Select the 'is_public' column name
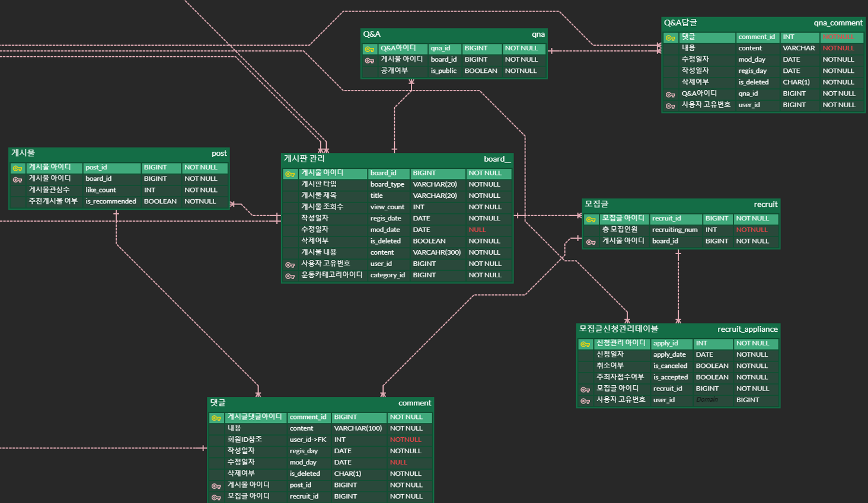This screenshot has width=868, height=503. coord(443,71)
